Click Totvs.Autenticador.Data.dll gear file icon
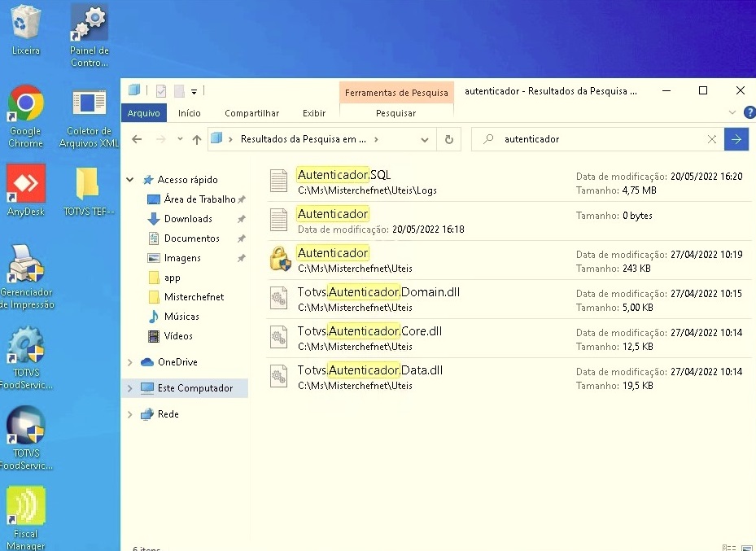This screenshot has width=756, height=551. click(x=278, y=377)
